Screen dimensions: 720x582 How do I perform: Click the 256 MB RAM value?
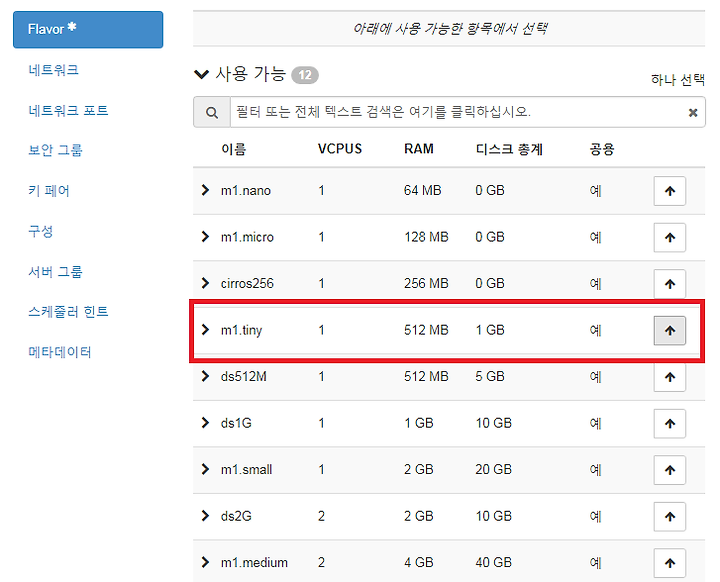426,283
